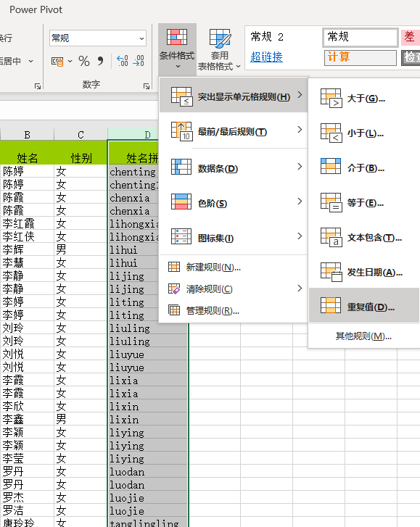Apply comma style number format
Screen dimensions: 420x527
[x=100, y=61]
